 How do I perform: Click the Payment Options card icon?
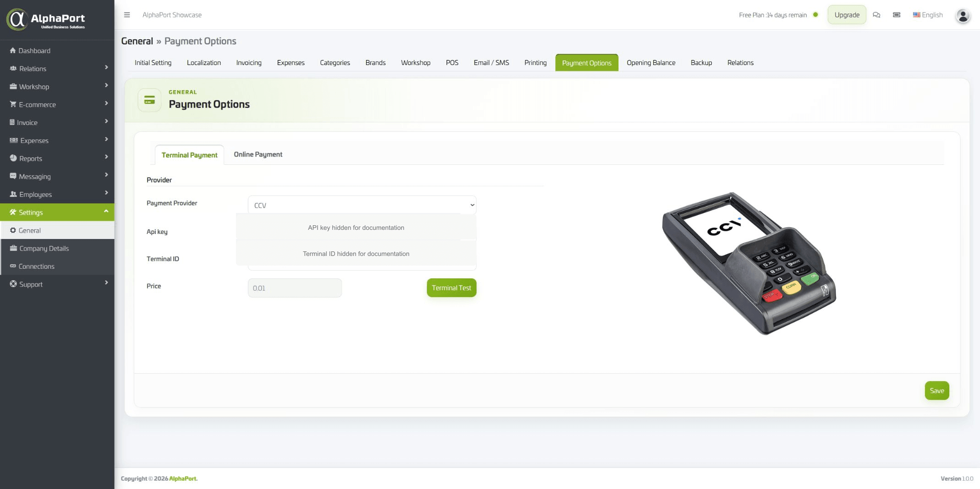click(149, 100)
